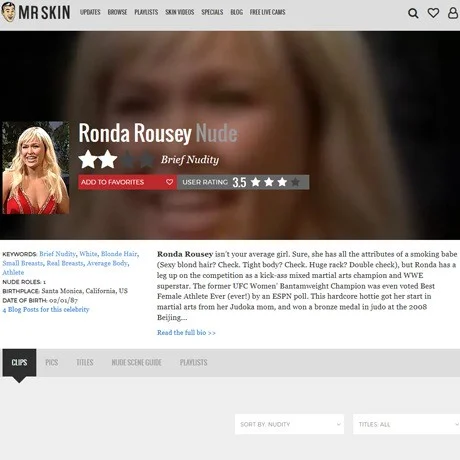The image size is (460, 460).
Task: Select the Clips tab
Action: pyautogui.click(x=19, y=362)
